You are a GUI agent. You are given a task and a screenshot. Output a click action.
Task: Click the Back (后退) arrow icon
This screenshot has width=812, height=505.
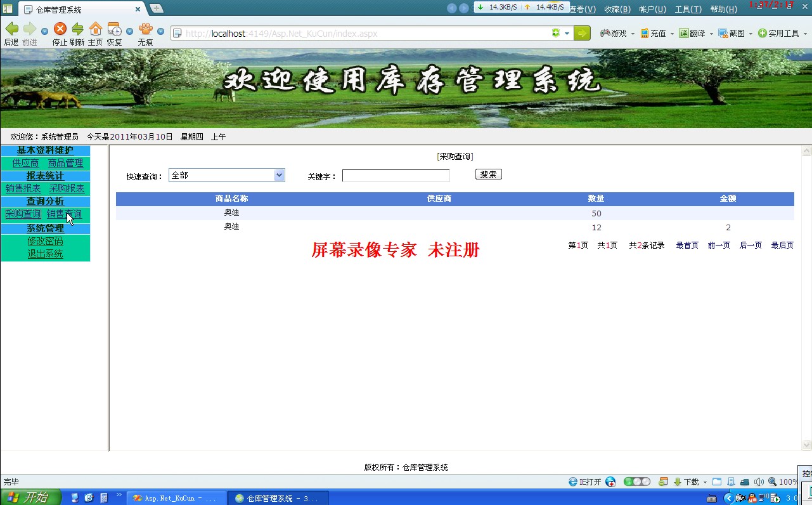11,29
